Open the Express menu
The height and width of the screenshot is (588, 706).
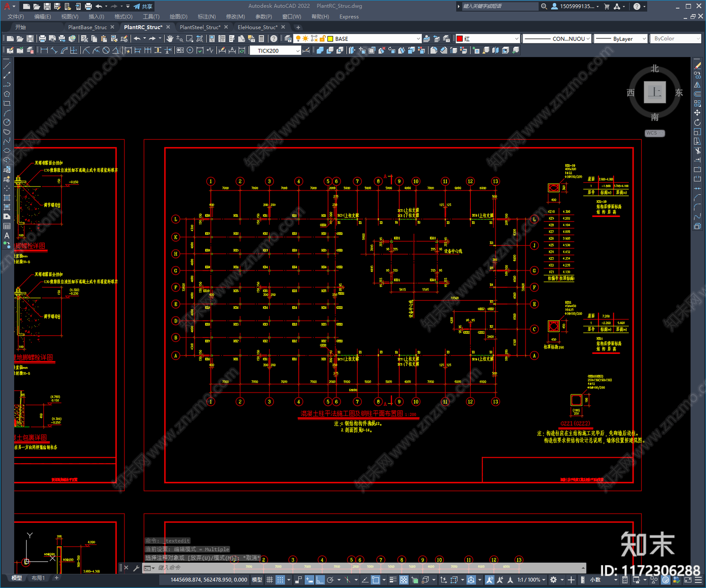point(349,16)
